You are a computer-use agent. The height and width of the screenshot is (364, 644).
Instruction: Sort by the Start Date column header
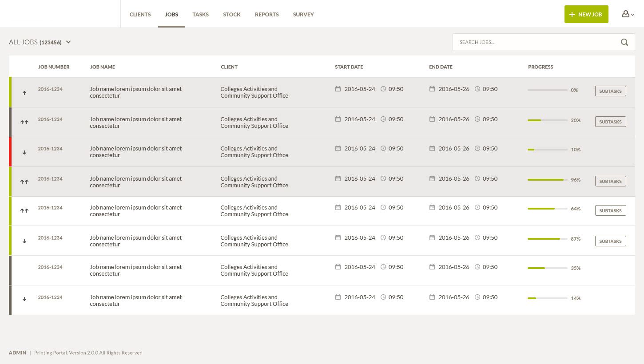[x=349, y=67]
